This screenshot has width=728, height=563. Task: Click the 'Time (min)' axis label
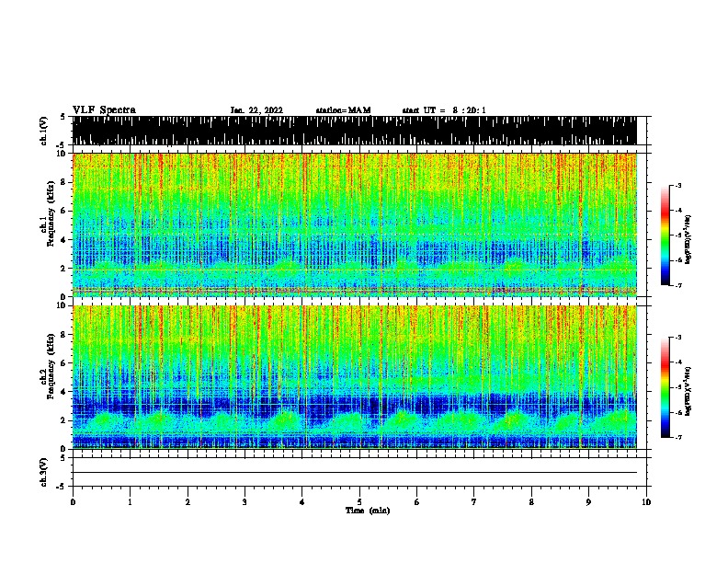coord(368,511)
